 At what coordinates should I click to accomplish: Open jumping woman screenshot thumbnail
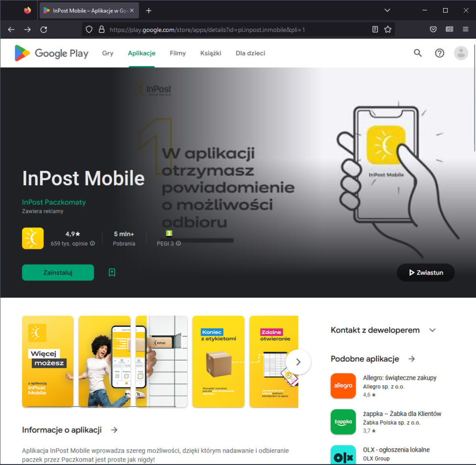pyautogui.click(x=104, y=362)
